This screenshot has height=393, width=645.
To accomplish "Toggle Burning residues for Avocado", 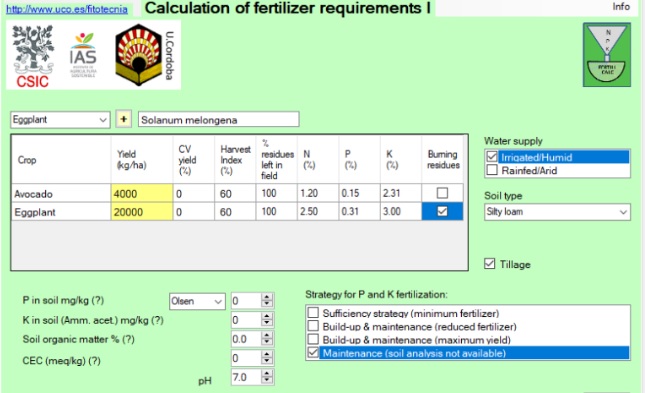I will [x=442, y=193].
